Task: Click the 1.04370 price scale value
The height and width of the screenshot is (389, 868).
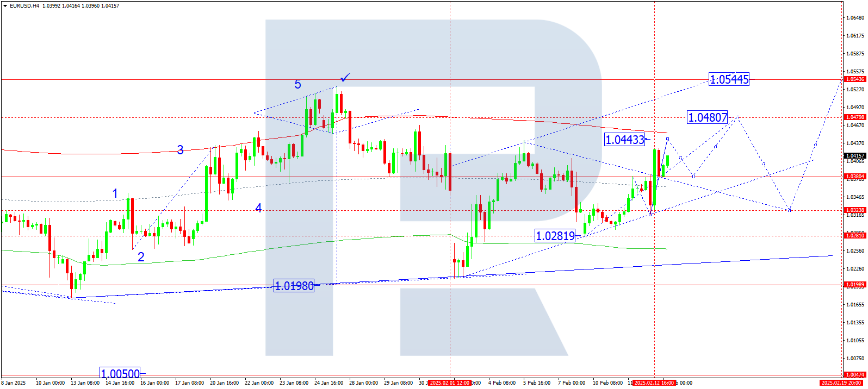Action: (855, 143)
